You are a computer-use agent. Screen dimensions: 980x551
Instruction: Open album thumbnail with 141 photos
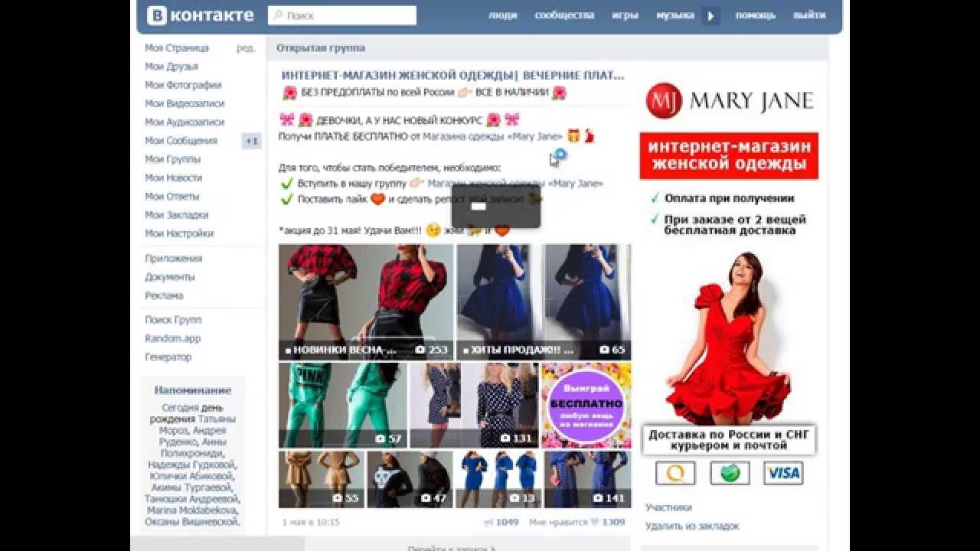588,480
